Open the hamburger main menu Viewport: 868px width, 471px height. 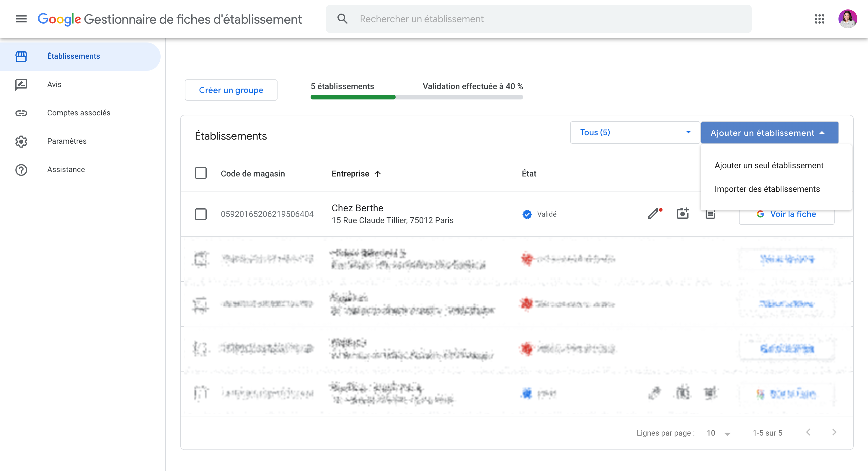coord(21,19)
